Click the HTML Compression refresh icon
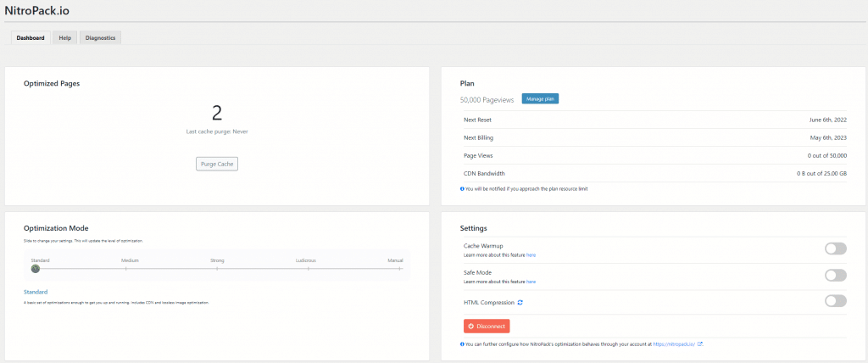868x363 pixels. coord(520,303)
